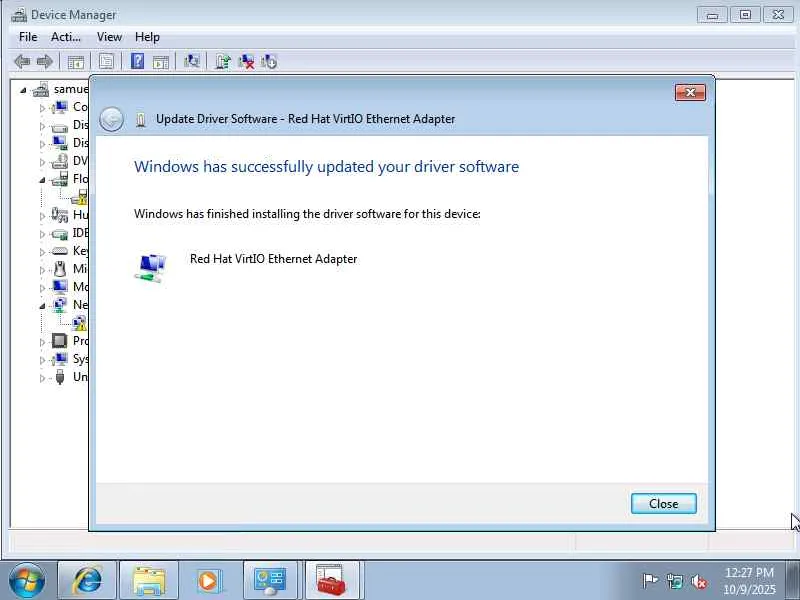Click the red toolbox taskbar button

(332, 580)
